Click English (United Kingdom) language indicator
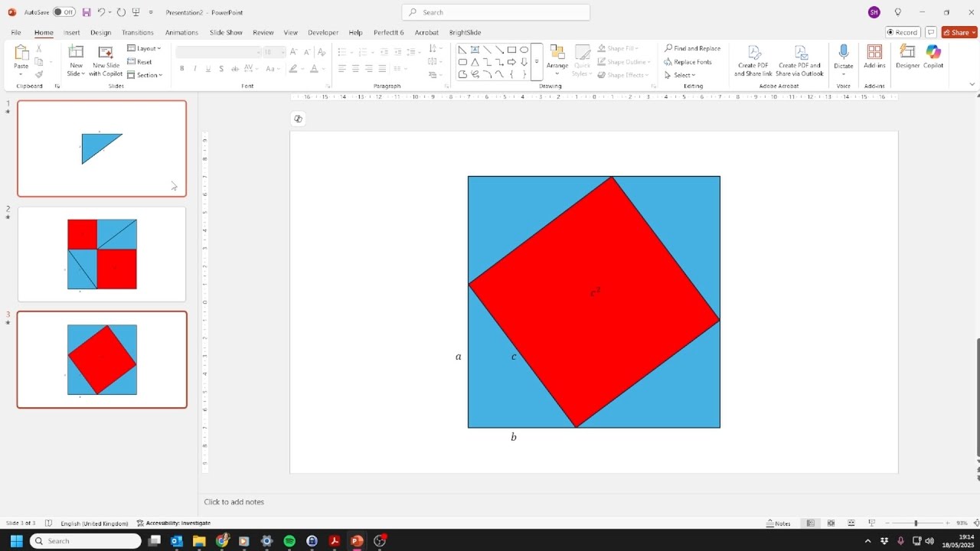The height and width of the screenshot is (551, 980). (94, 523)
